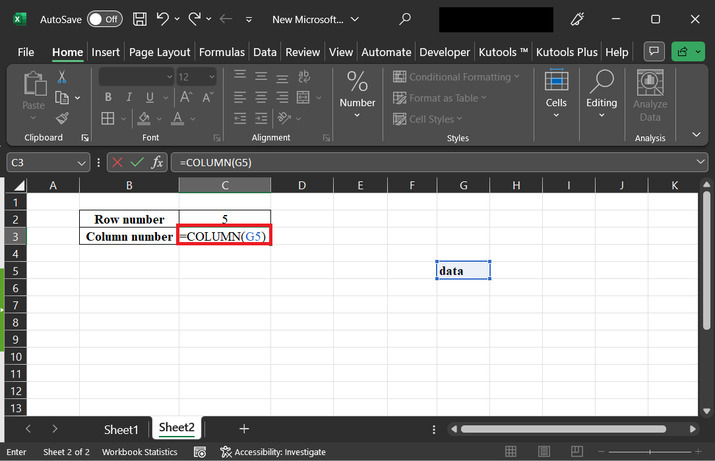715x461 pixels.
Task: Toggle middle align in Alignment group
Action: tap(261, 76)
